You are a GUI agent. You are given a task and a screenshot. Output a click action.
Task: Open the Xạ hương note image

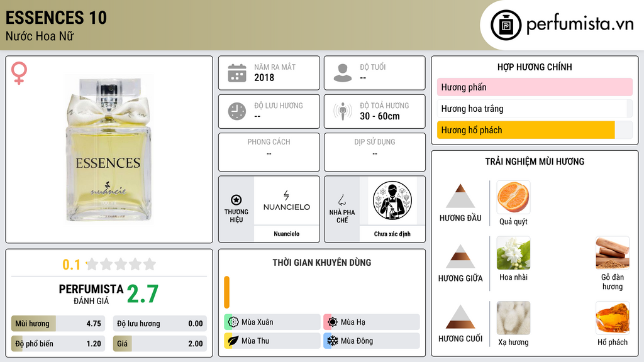click(x=513, y=318)
